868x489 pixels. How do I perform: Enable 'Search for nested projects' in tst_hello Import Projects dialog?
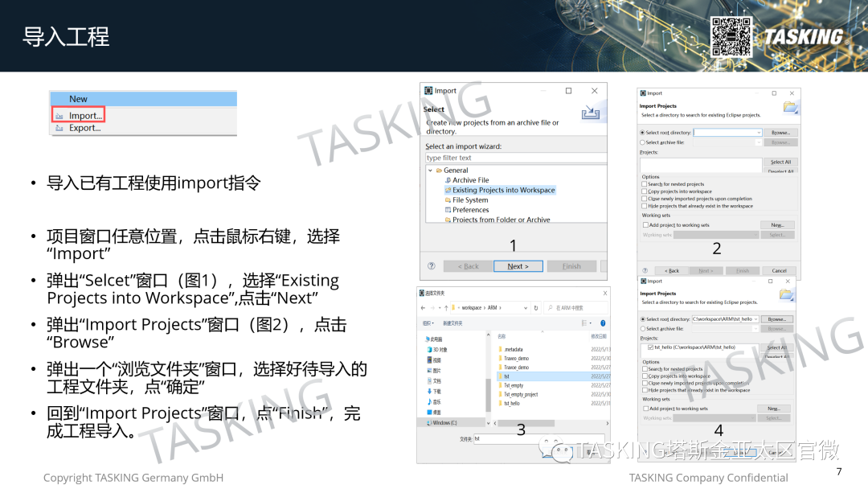pyautogui.click(x=645, y=369)
